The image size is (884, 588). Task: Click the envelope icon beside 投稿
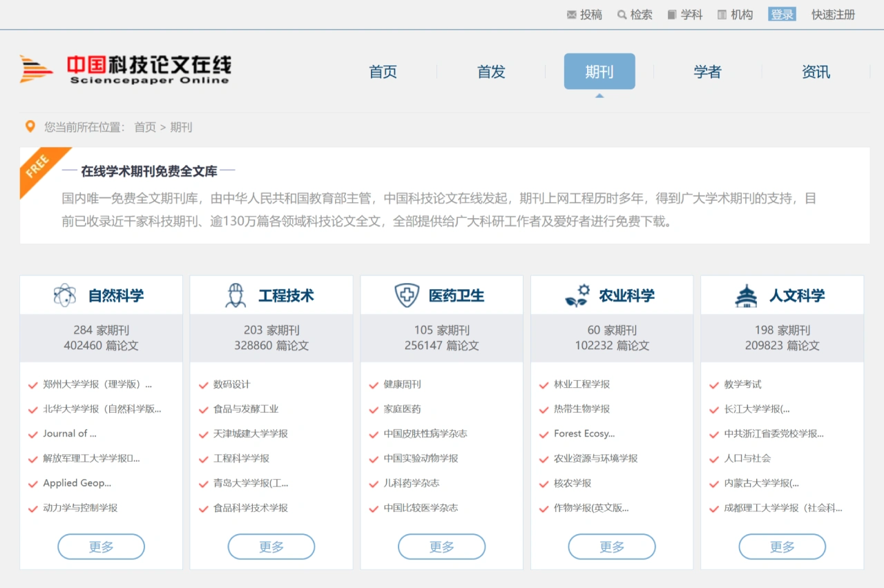click(x=571, y=14)
